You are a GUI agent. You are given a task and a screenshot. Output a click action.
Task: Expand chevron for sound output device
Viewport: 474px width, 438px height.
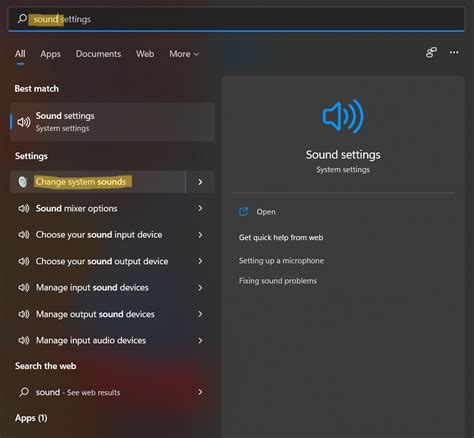click(x=200, y=261)
